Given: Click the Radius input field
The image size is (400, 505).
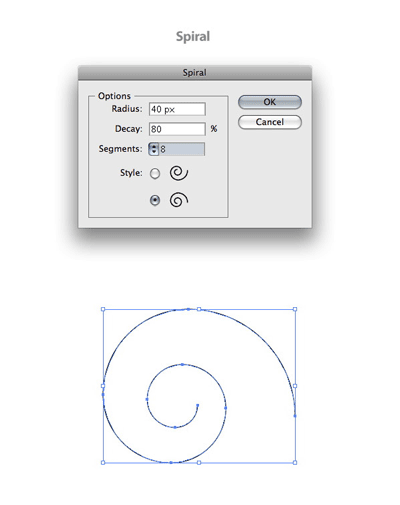Looking at the screenshot, I should 177,109.
